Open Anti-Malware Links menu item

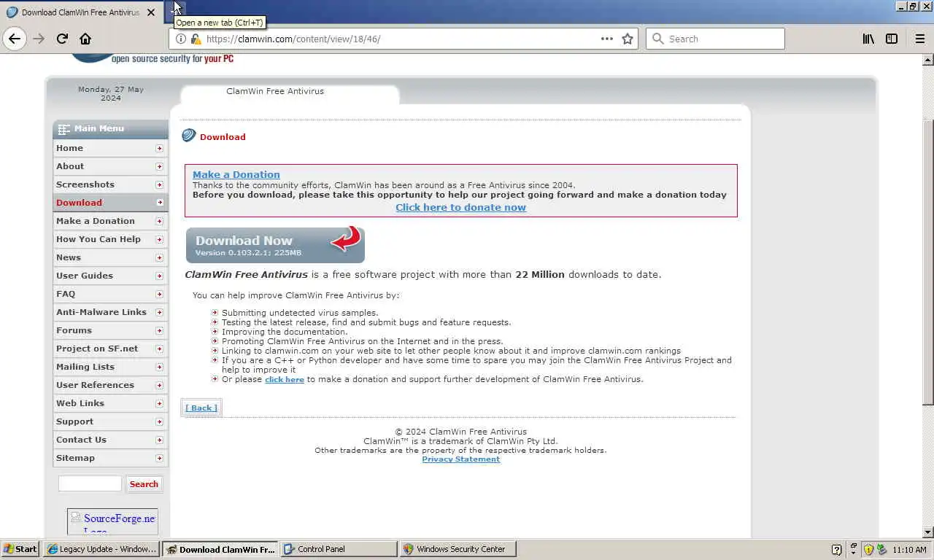[110, 312]
